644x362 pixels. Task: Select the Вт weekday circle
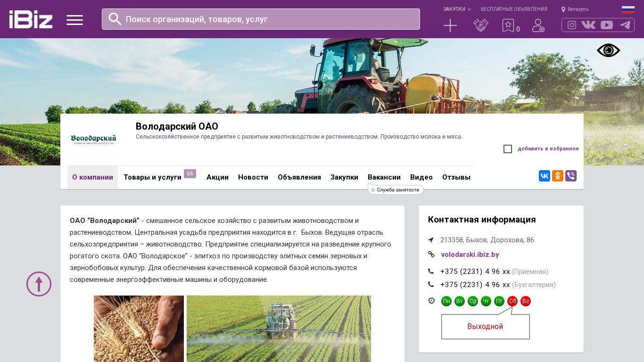pos(460,301)
